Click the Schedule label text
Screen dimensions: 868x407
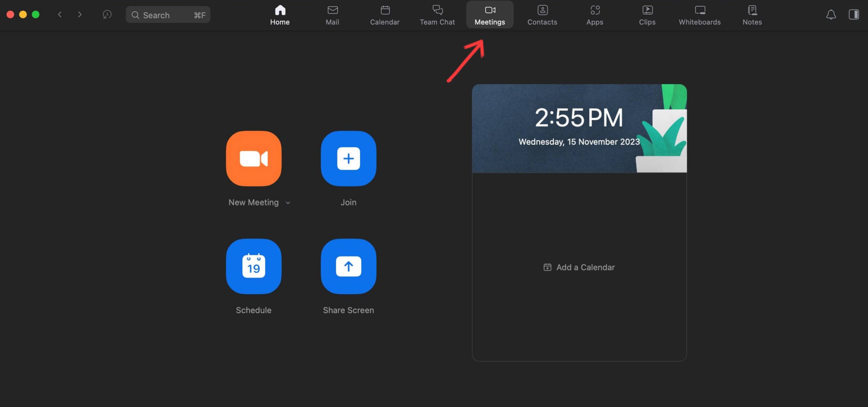pyautogui.click(x=253, y=310)
